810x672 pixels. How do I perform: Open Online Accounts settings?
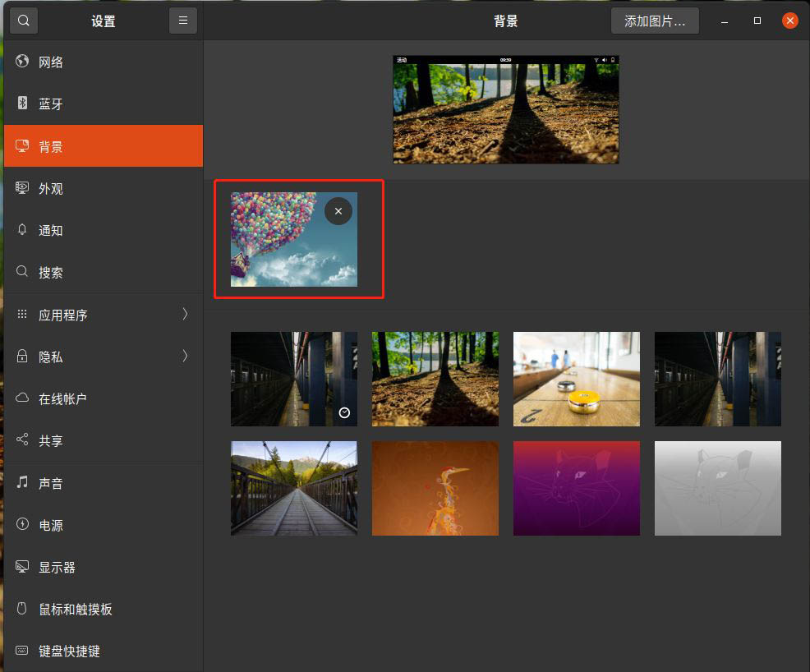[62, 398]
